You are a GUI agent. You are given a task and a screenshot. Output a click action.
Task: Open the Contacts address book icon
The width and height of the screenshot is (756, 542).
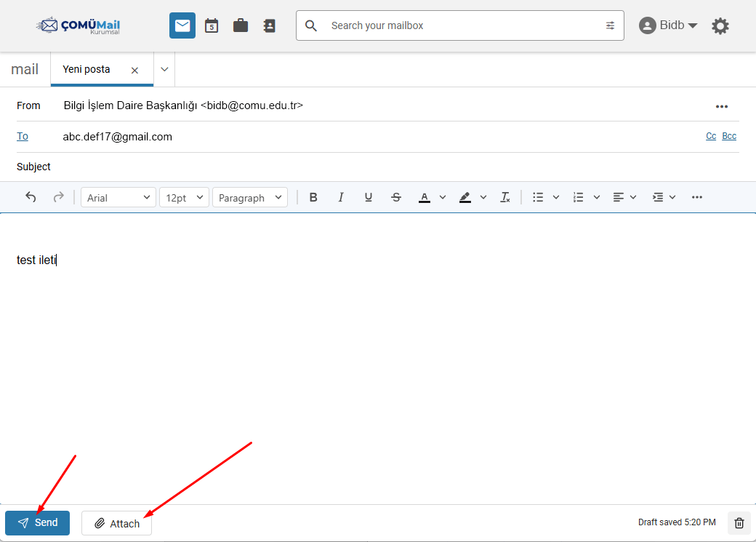click(269, 25)
